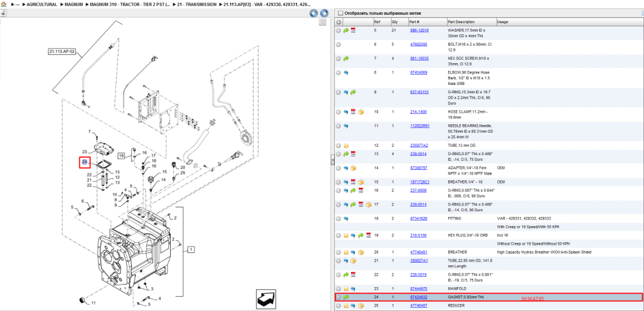Open the box icon for ADAPTER row
The width and height of the screenshot is (644, 311).
coord(353,168)
